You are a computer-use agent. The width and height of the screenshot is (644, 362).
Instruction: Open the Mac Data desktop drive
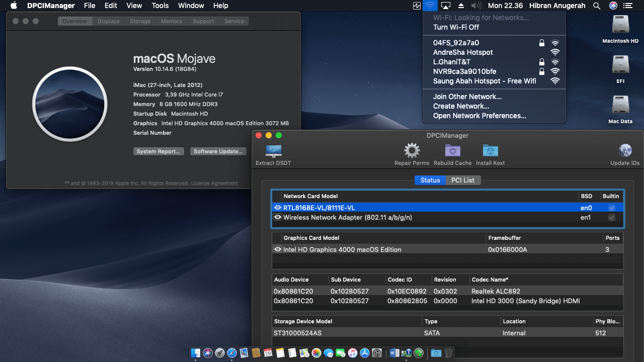click(x=620, y=105)
